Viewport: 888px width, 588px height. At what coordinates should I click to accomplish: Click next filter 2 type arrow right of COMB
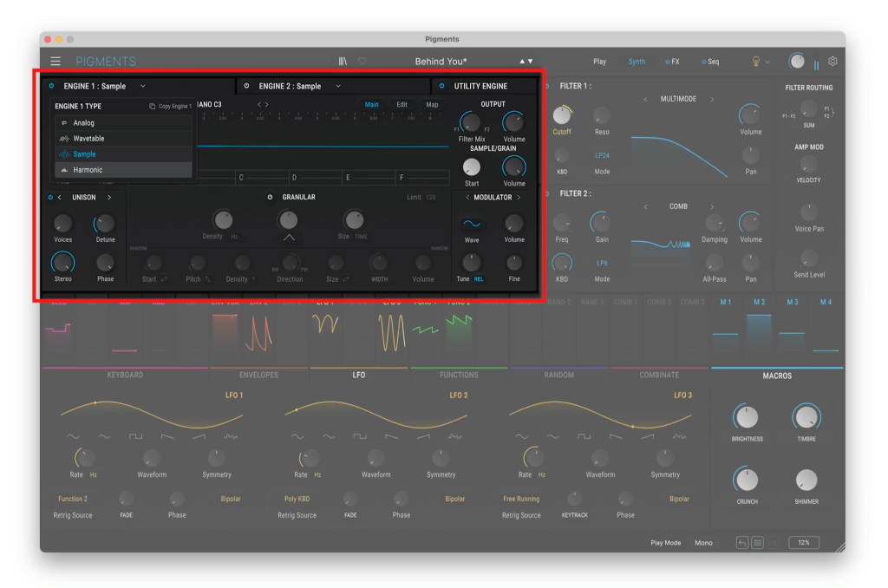click(x=712, y=206)
